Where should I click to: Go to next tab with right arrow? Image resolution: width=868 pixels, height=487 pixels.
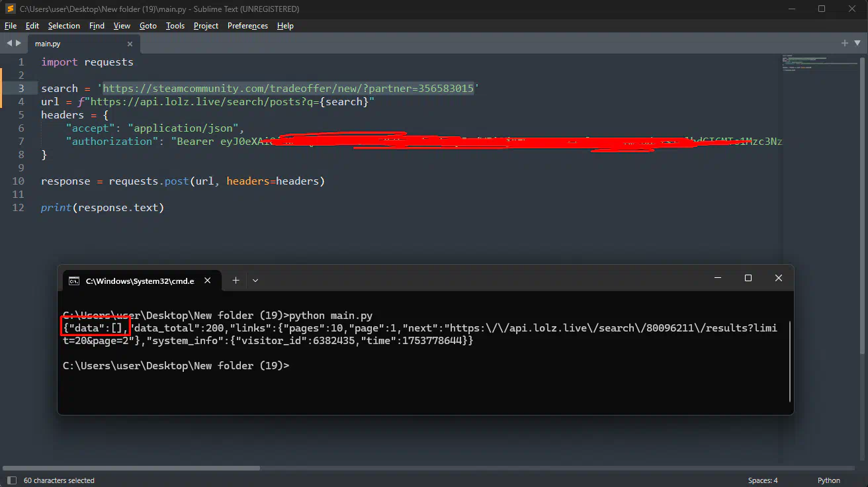19,43
